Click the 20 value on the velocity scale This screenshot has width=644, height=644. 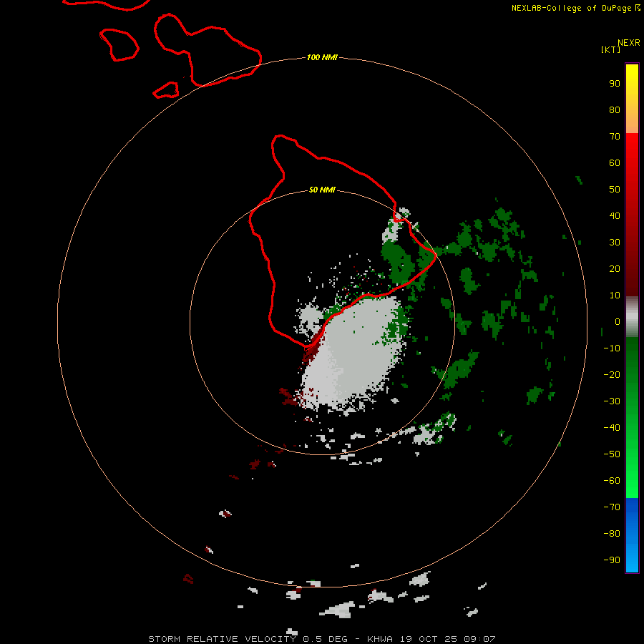[615, 268]
